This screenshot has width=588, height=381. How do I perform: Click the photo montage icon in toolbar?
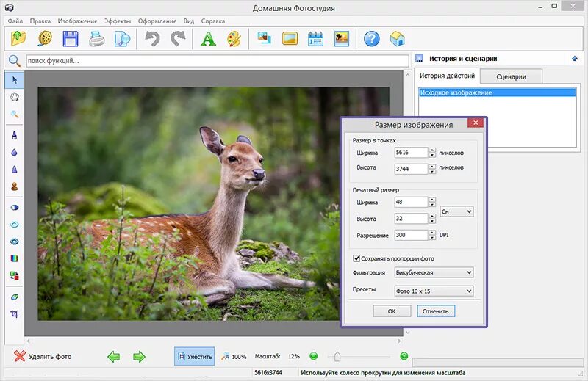265,38
